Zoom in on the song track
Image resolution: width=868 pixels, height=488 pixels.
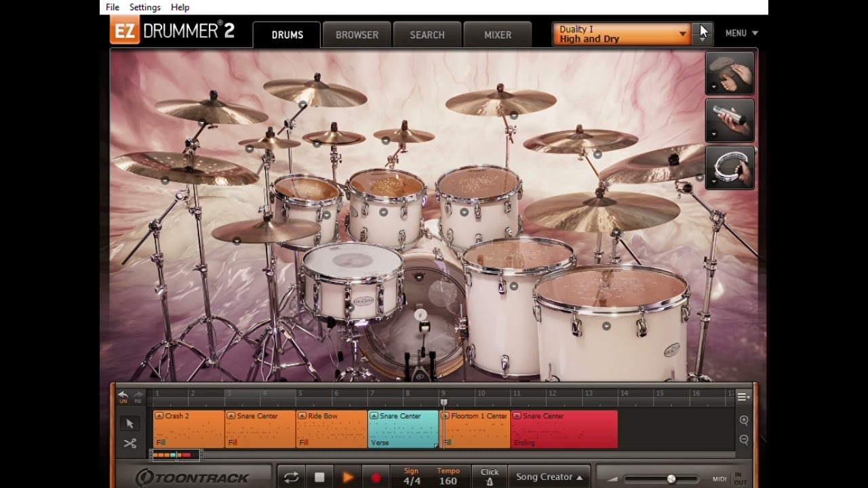pyautogui.click(x=743, y=420)
